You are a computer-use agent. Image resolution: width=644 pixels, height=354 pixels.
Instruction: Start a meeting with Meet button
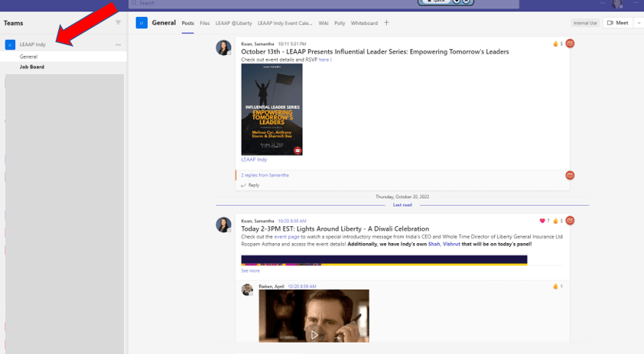coord(618,23)
